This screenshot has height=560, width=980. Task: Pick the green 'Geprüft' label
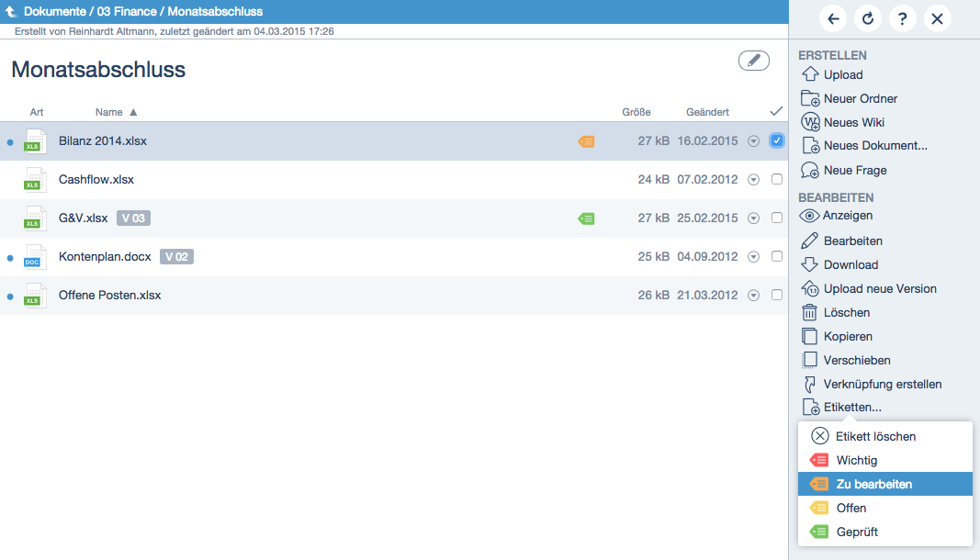click(x=857, y=532)
